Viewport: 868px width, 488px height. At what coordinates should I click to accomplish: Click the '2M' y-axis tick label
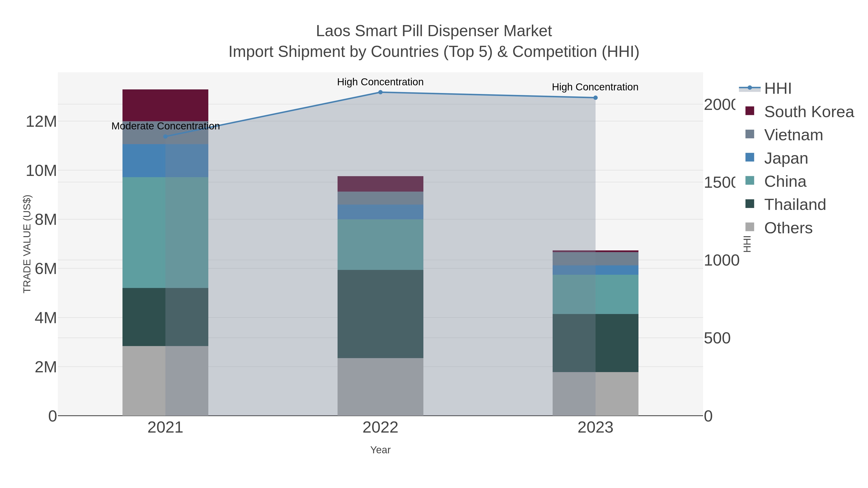point(46,367)
